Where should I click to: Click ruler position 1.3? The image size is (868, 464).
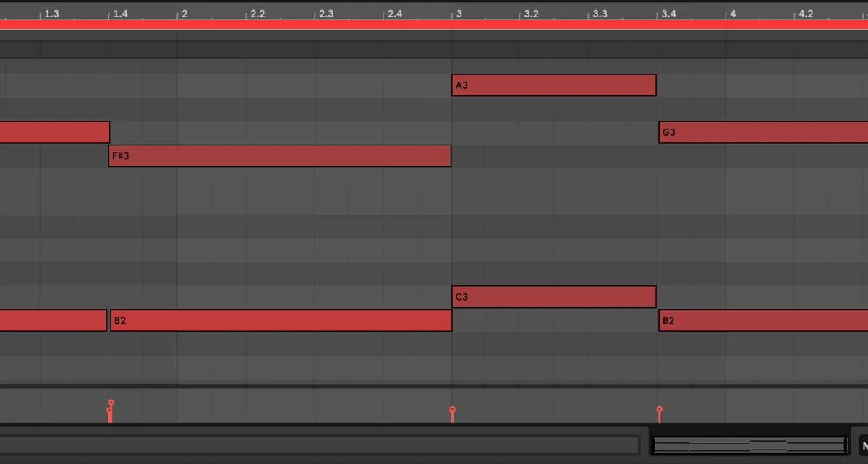pos(52,13)
